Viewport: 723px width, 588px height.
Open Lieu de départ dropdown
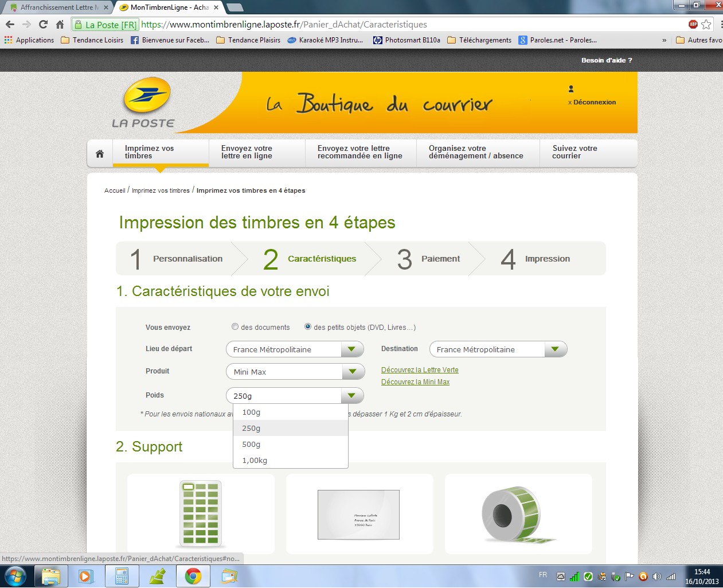tap(295, 349)
